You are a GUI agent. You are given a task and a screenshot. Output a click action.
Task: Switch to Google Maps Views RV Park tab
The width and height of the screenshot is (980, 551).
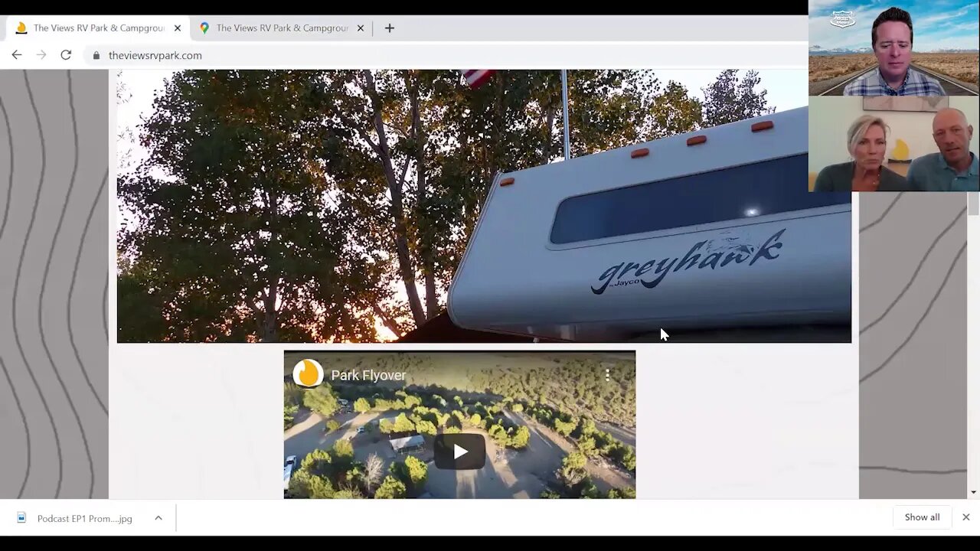pyautogui.click(x=282, y=28)
